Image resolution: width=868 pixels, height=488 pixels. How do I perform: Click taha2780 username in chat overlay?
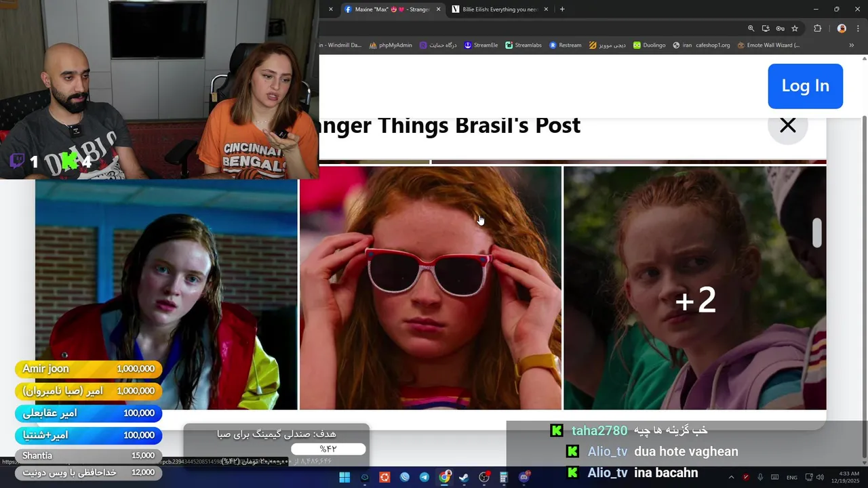[x=599, y=430]
